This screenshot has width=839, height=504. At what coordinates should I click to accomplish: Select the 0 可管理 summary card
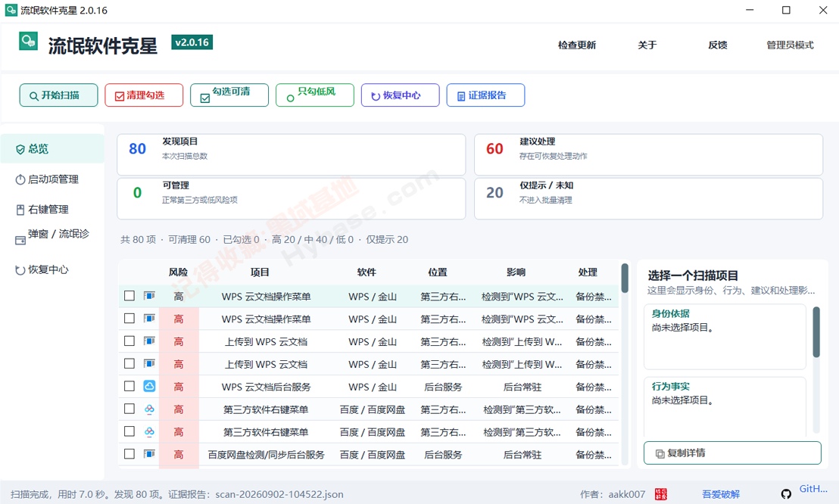pos(291,198)
